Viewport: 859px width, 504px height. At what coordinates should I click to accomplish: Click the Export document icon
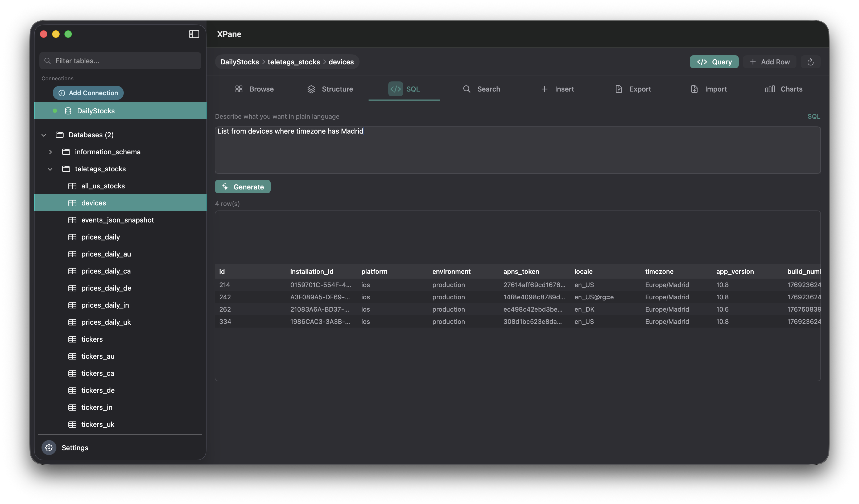(x=619, y=89)
